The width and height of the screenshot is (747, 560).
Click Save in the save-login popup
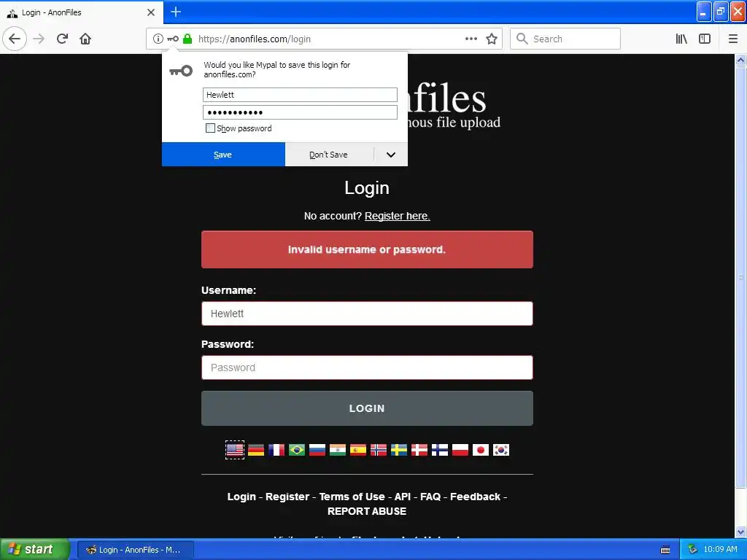[223, 155]
